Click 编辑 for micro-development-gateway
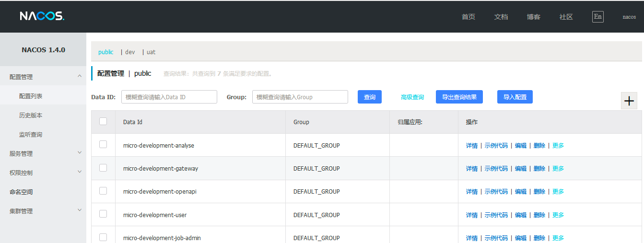The height and width of the screenshot is (243, 644). (521, 168)
